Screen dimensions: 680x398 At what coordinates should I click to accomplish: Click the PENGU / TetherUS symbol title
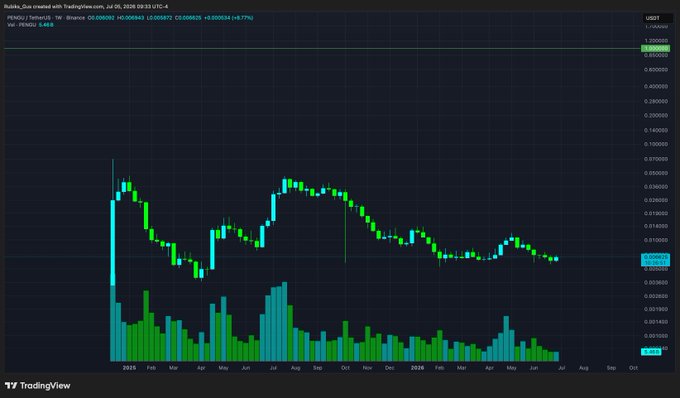click(29, 18)
